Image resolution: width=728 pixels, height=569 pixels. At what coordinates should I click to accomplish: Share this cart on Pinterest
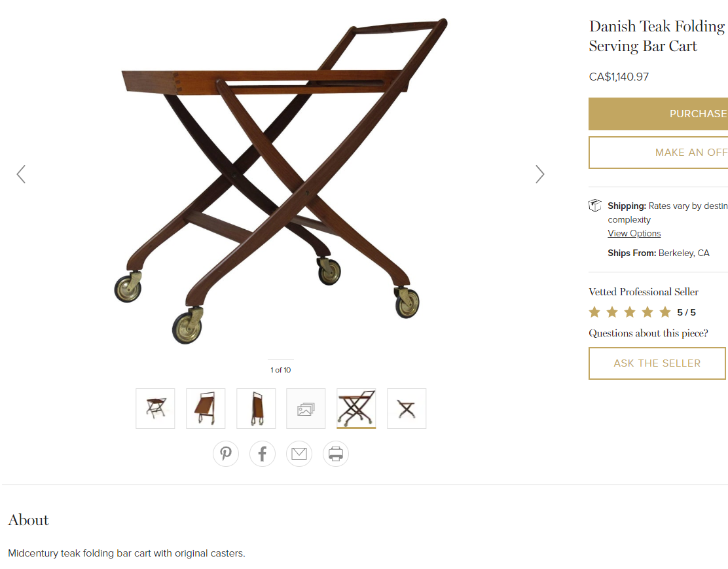(226, 453)
